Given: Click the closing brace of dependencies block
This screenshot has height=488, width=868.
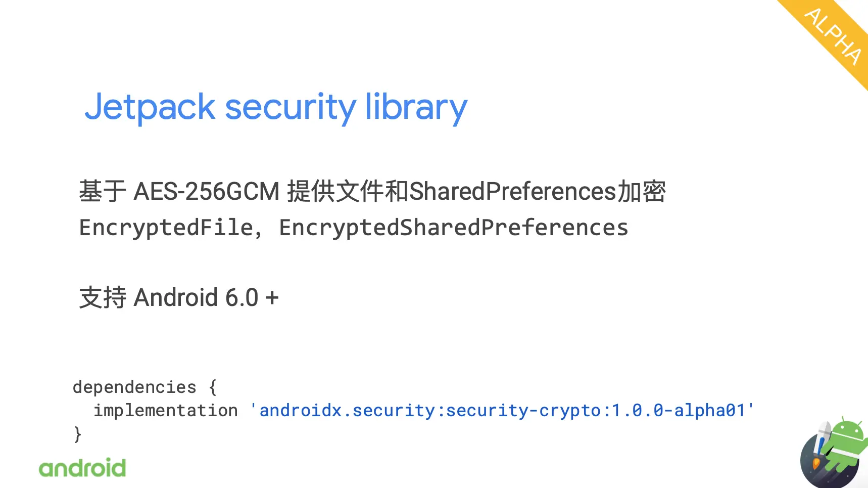Looking at the screenshot, I should [77, 434].
